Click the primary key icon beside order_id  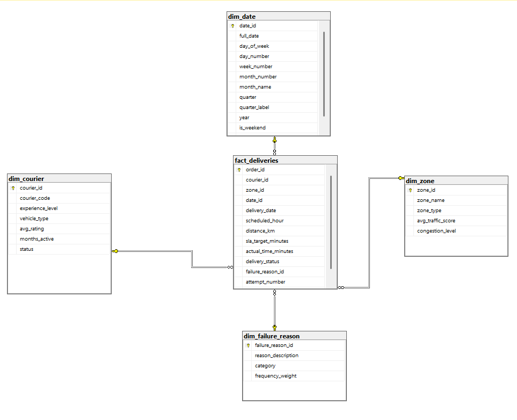(238, 169)
